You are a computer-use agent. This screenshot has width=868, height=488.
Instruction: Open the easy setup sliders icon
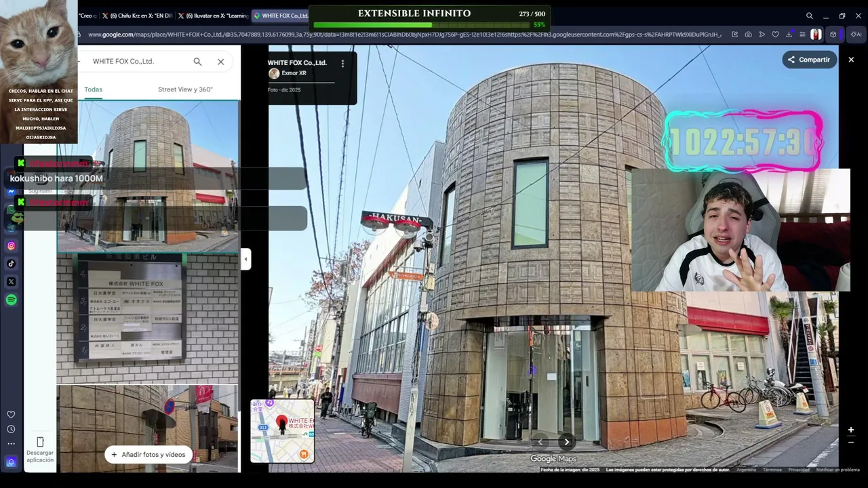802,35
